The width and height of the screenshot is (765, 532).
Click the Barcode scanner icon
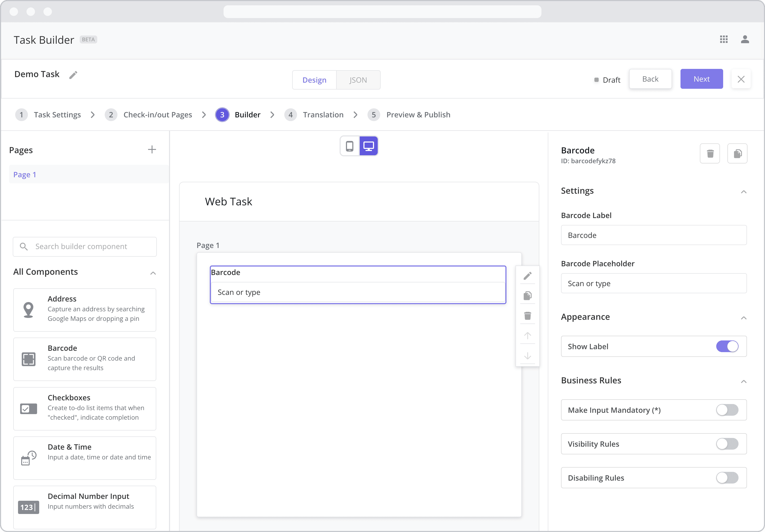coord(28,359)
